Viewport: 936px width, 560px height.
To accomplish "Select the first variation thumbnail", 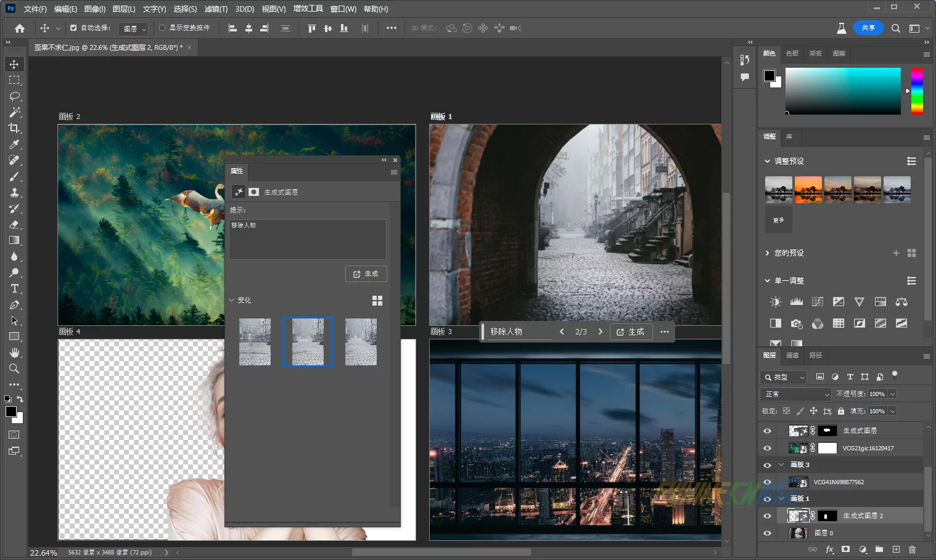I will [255, 342].
